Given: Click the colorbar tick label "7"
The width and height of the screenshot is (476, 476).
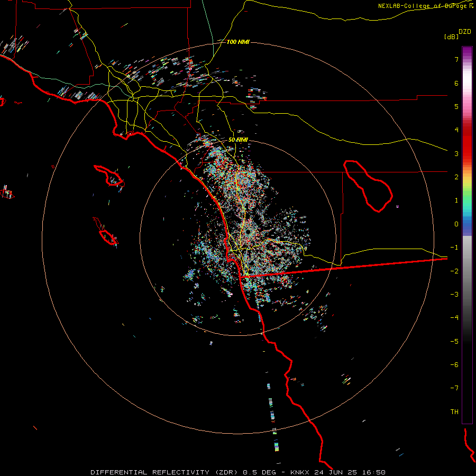Looking at the screenshot, I should [456, 59].
